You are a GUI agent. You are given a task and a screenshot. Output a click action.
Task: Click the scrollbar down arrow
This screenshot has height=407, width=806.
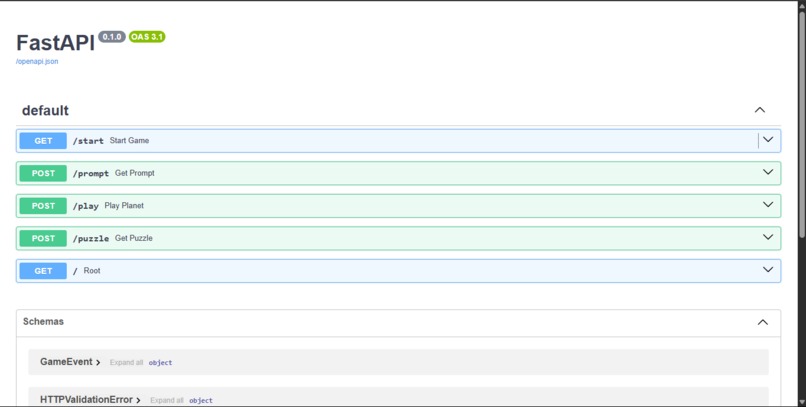(x=802, y=401)
